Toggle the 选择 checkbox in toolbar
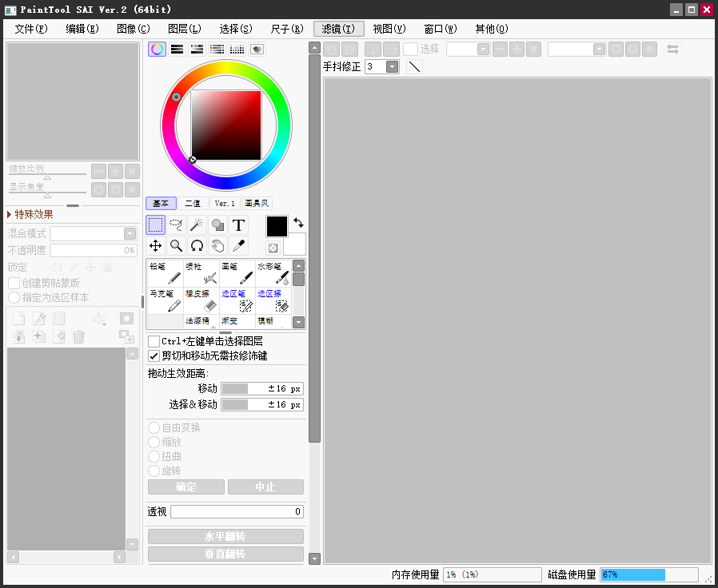The width and height of the screenshot is (718, 588). pyautogui.click(x=410, y=49)
